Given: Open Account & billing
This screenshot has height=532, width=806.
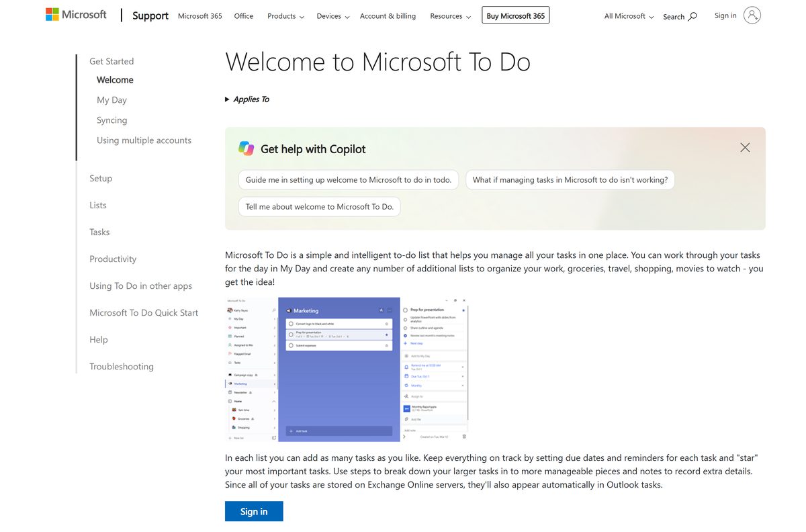Looking at the screenshot, I should point(388,16).
